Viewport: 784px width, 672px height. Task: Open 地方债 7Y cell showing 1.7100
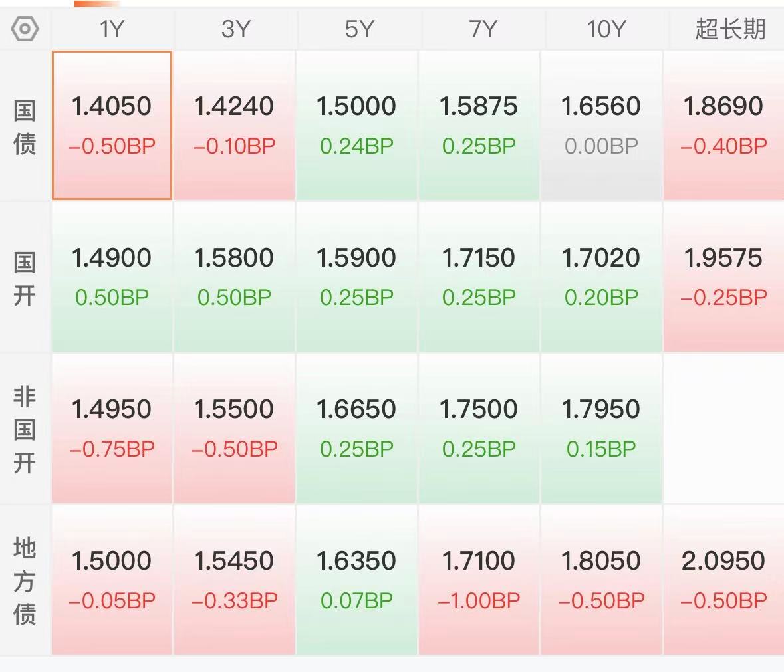pyautogui.click(x=479, y=580)
